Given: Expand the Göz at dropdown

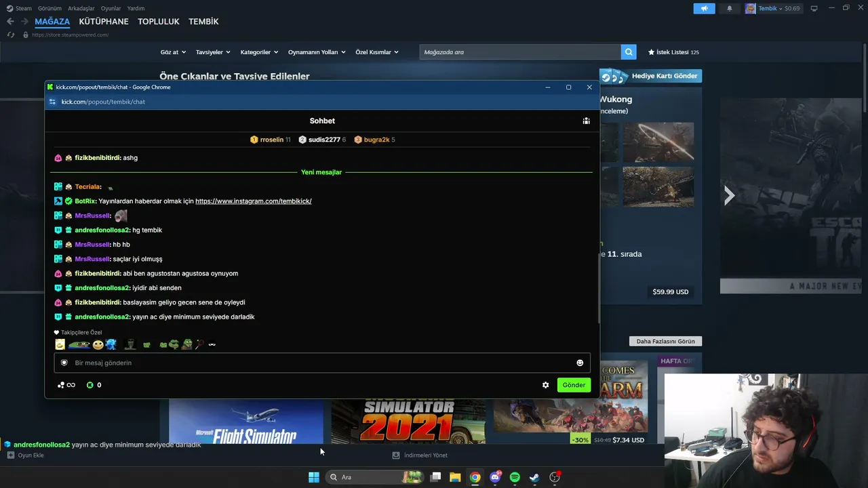Looking at the screenshot, I should point(174,52).
